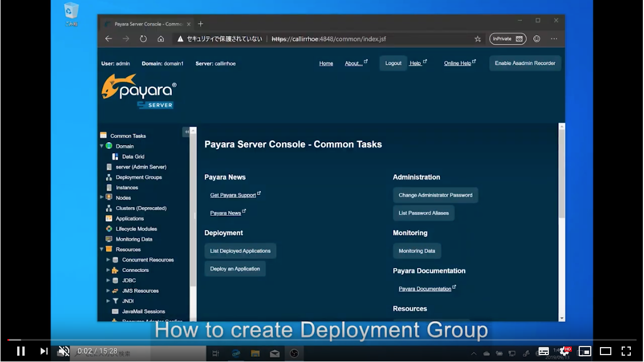Click the Data Grid icon in sidebar
Screen dimensions: 644x362
pos(115,157)
